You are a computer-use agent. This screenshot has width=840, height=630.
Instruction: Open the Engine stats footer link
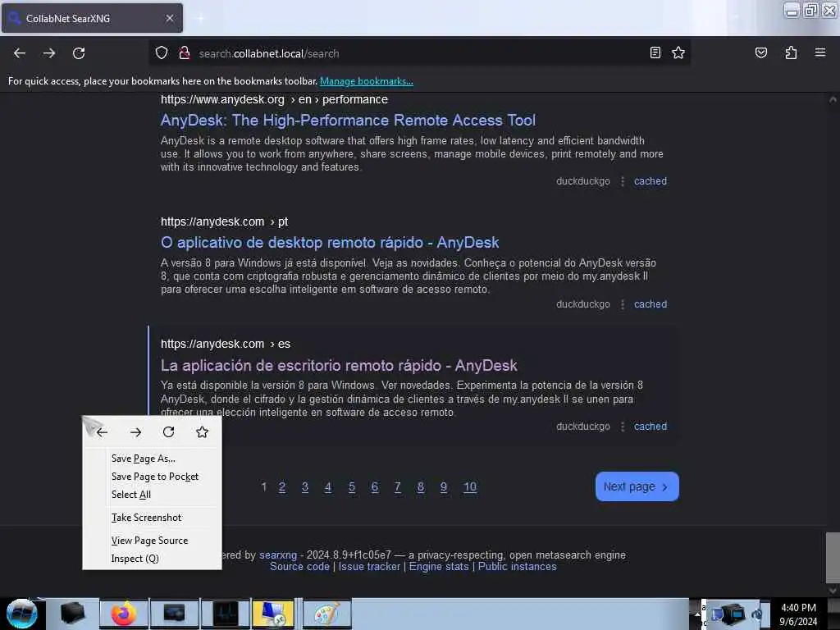439,567
